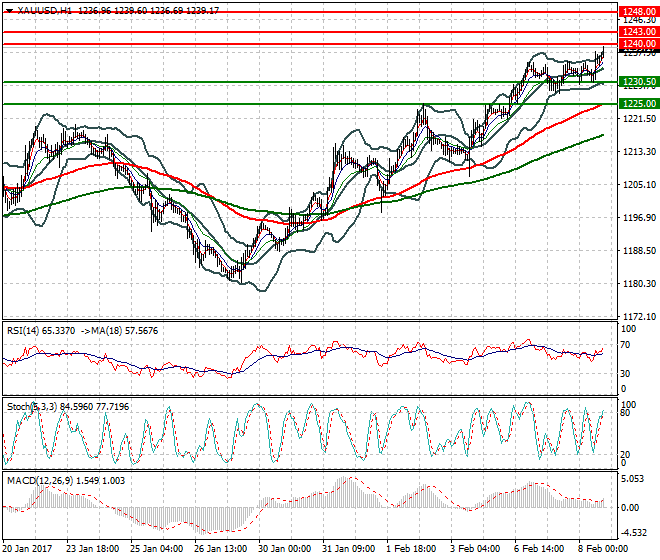Select the 1248.00 red price label
The image size is (660, 560).
pyautogui.click(x=639, y=12)
